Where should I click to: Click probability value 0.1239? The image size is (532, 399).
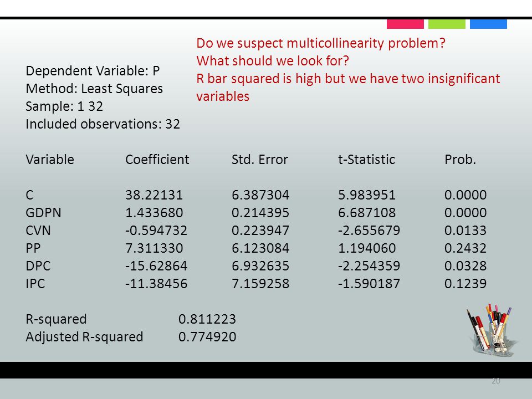click(465, 283)
